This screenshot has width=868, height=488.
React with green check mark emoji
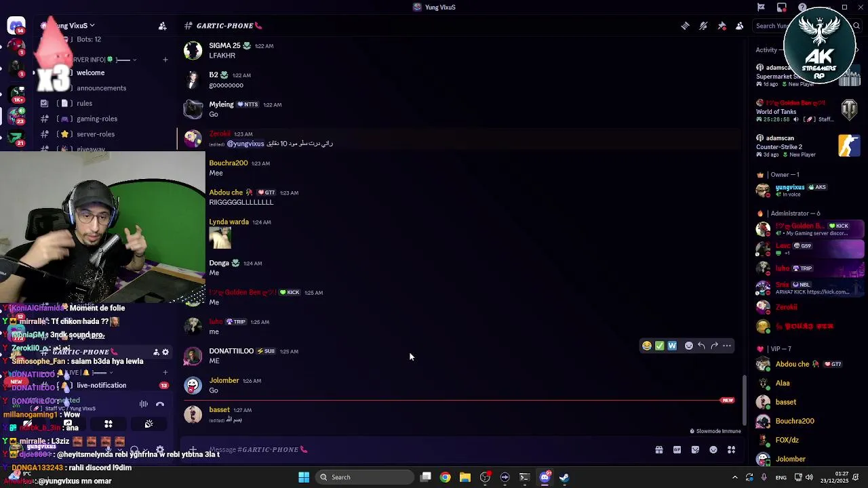659,346
